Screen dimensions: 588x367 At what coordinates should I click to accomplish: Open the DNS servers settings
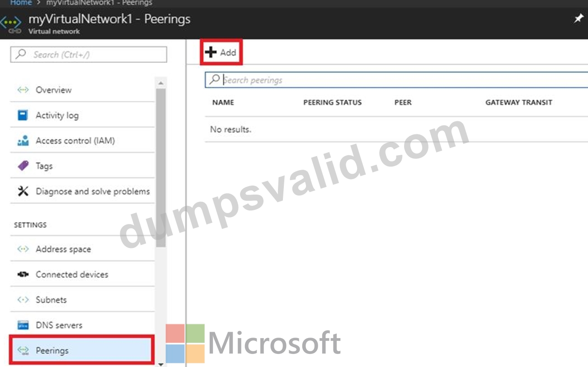(x=82, y=325)
